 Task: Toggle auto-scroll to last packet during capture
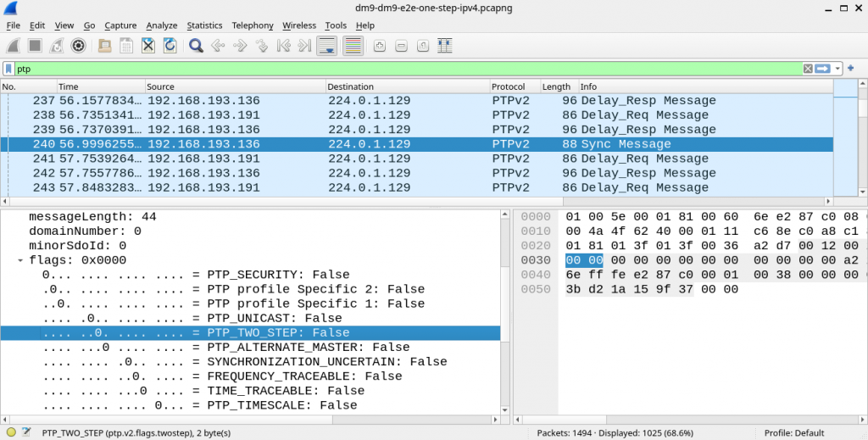tap(327, 46)
